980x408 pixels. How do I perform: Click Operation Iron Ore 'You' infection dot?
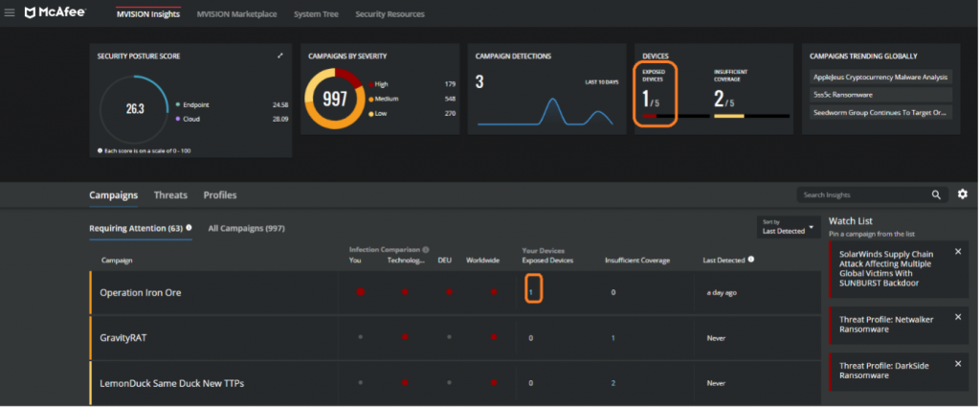click(360, 292)
